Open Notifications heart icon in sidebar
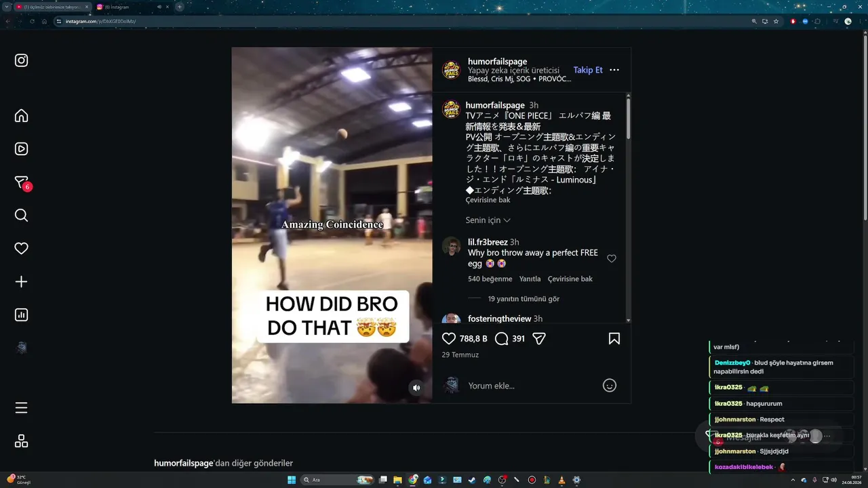 [x=21, y=249]
